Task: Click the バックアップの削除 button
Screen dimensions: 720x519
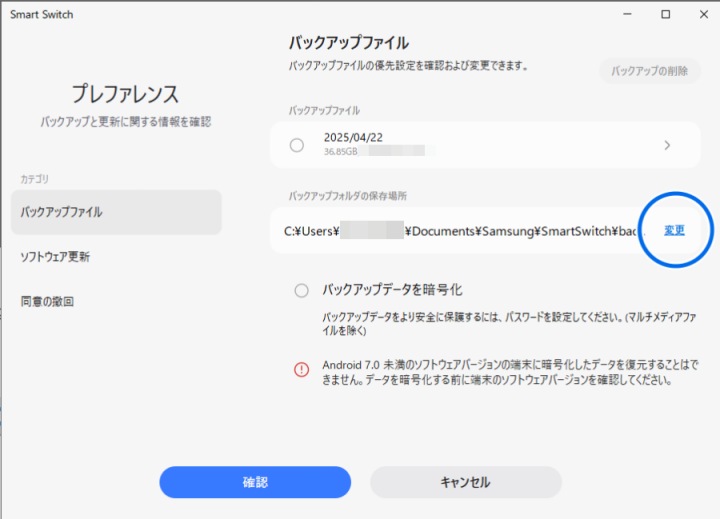Action: point(649,71)
